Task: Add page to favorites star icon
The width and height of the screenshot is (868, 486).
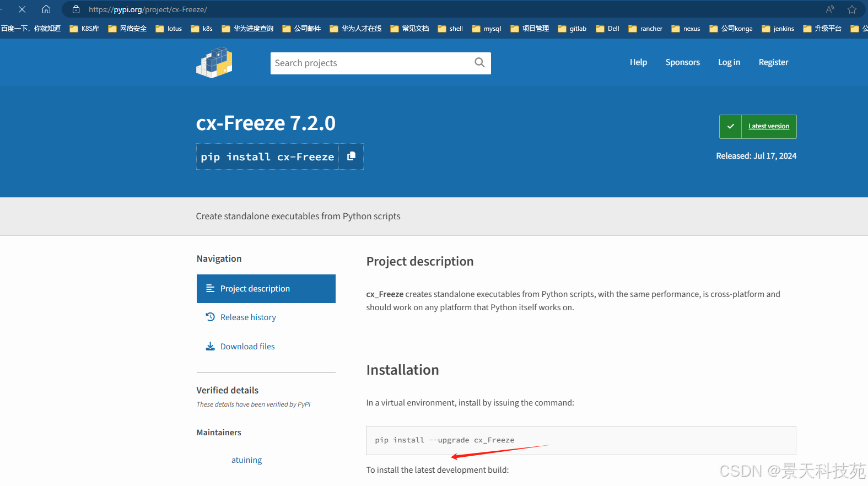Action: coord(852,9)
